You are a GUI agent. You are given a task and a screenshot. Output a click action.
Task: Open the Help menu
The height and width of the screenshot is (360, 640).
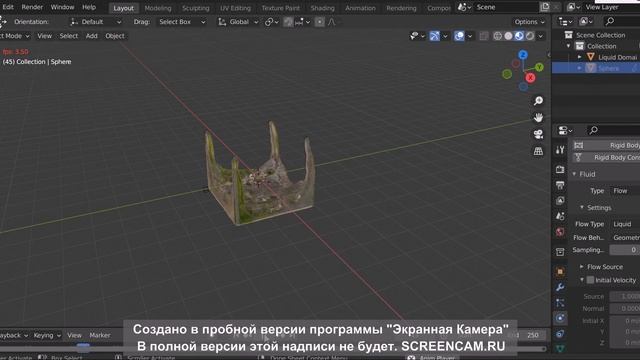click(89, 7)
